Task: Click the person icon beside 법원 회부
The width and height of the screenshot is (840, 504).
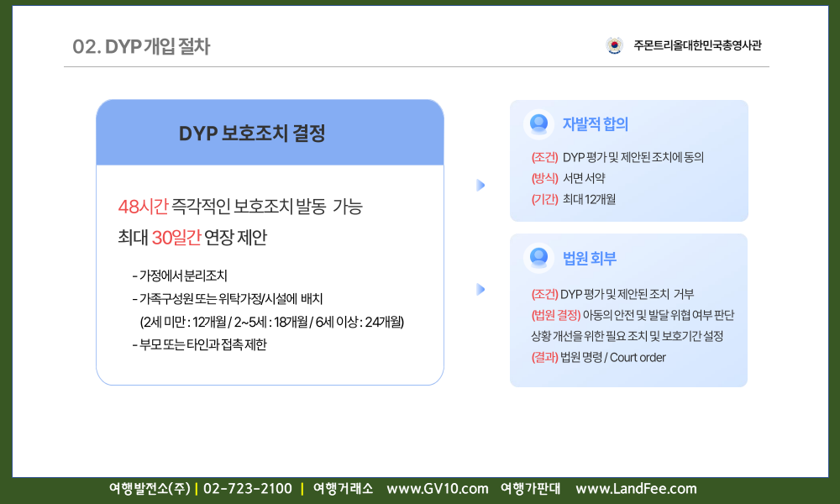Action: coord(538,258)
